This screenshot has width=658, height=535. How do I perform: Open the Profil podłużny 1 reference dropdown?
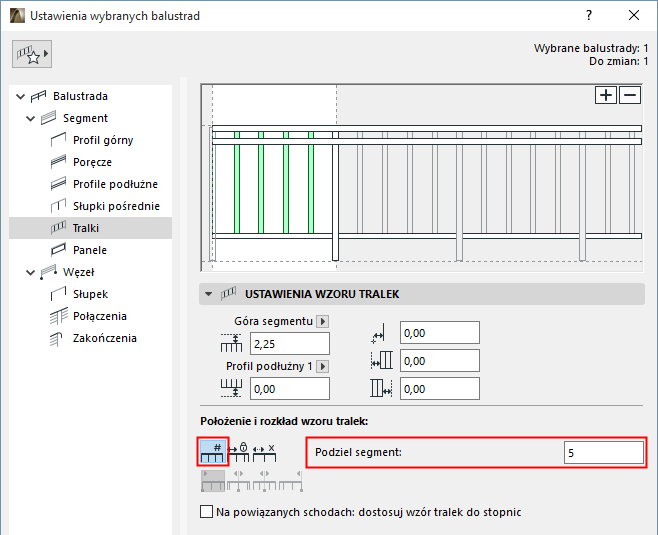pos(322,366)
